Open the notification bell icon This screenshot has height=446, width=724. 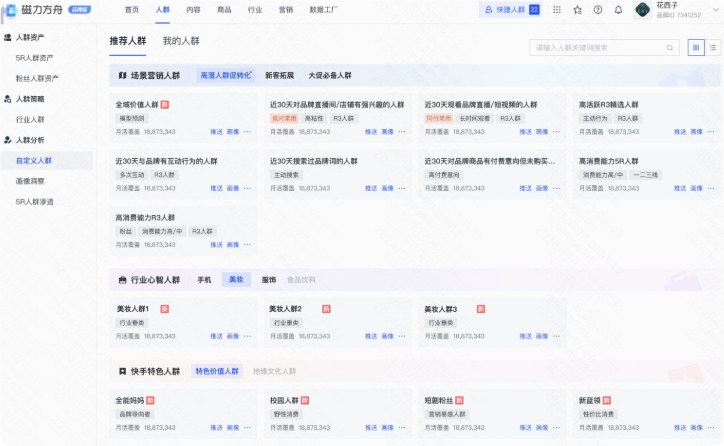[x=618, y=10]
